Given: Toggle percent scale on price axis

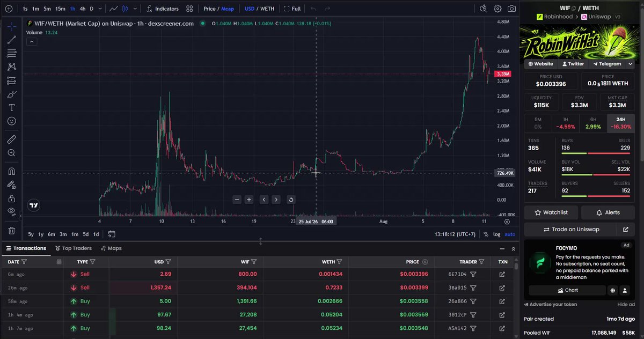Looking at the screenshot, I should [x=486, y=234].
